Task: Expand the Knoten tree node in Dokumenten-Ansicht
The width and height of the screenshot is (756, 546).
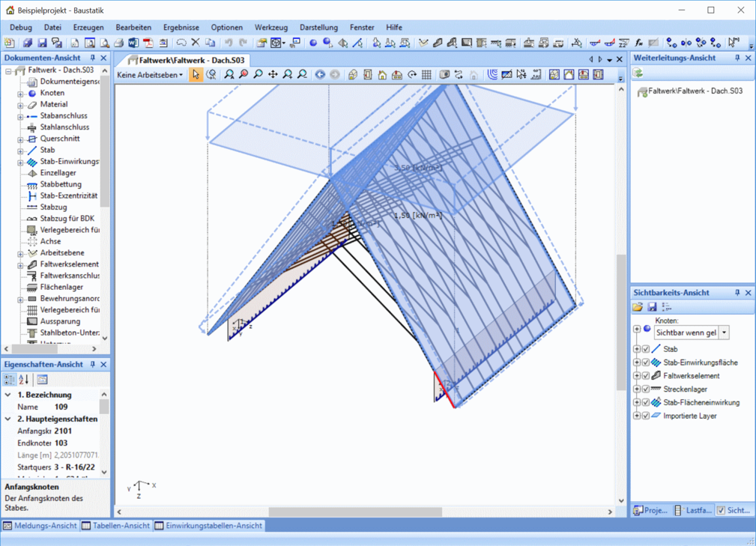Action: (x=20, y=94)
